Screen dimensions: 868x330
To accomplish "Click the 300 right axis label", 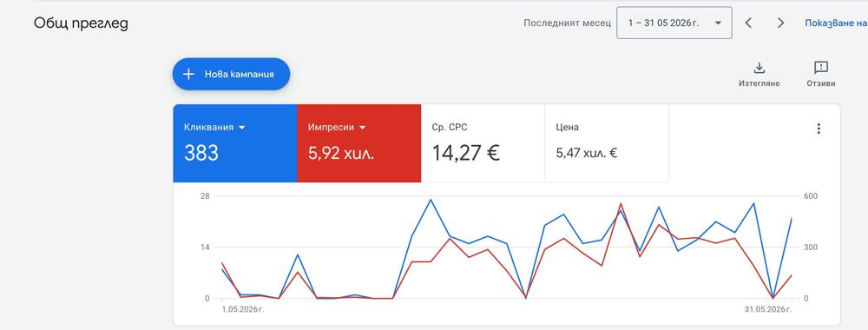I will coord(811,247).
